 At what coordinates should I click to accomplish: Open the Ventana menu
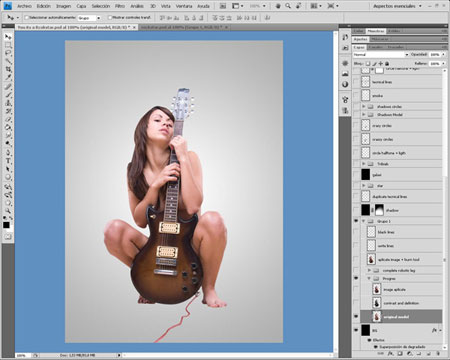(x=184, y=6)
